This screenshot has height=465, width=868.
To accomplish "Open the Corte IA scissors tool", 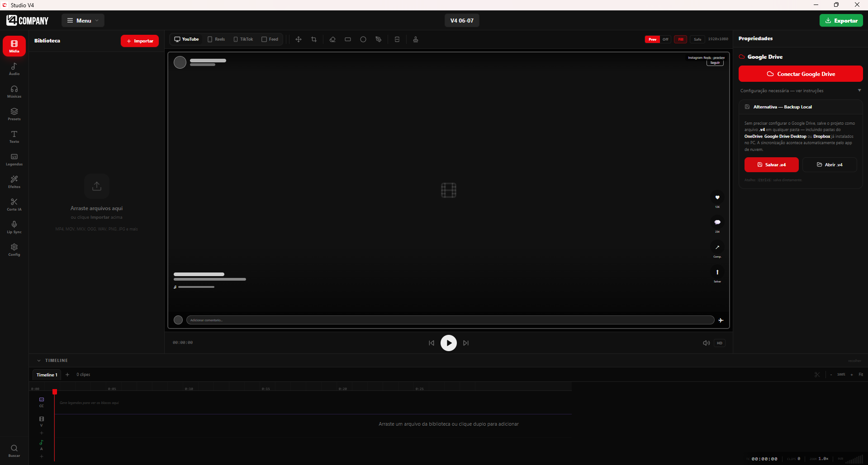I will (x=14, y=204).
